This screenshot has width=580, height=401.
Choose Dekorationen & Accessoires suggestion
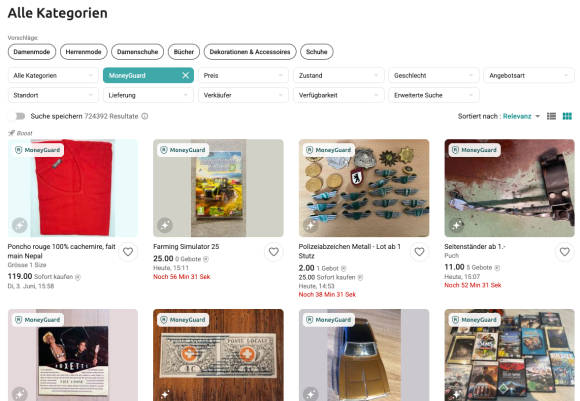point(250,52)
